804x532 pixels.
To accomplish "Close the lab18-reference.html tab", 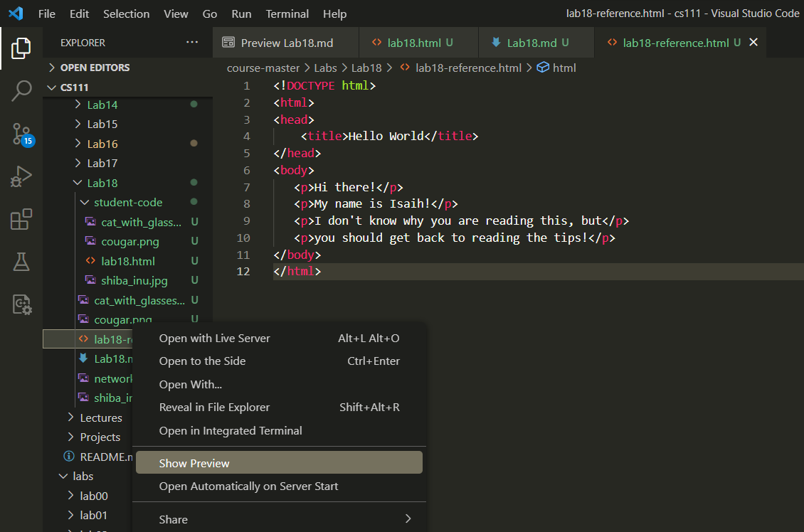I will (753, 43).
